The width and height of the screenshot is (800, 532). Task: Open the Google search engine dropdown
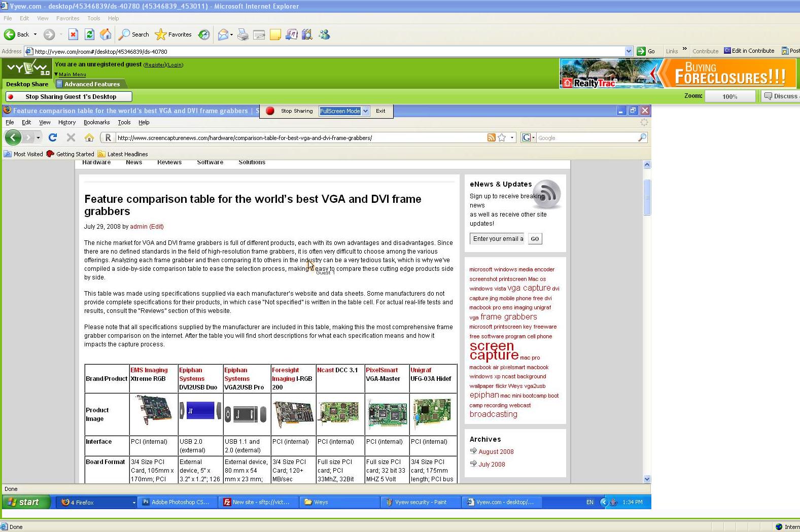coord(529,137)
